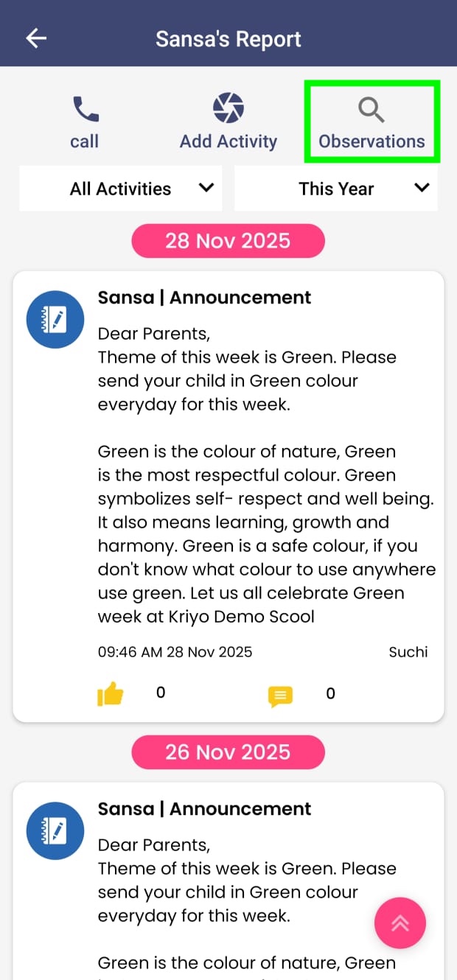Click the chevron beside All Activities
The width and height of the screenshot is (457, 980).
pyautogui.click(x=206, y=188)
